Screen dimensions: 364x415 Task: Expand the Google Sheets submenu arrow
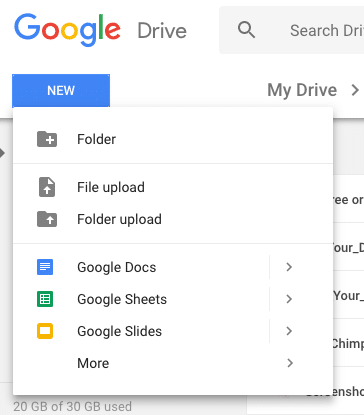click(289, 299)
